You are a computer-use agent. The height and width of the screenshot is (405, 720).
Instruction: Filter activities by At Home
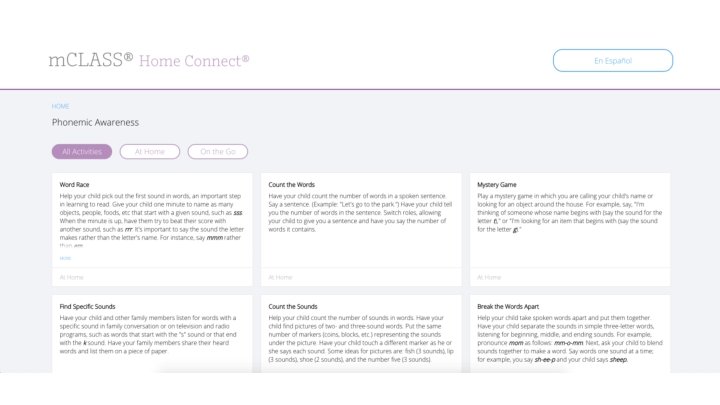coord(149,152)
